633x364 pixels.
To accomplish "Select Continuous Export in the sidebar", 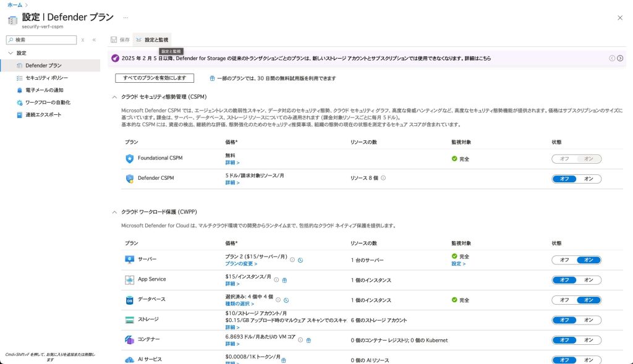I will click(x=43, y=115).
